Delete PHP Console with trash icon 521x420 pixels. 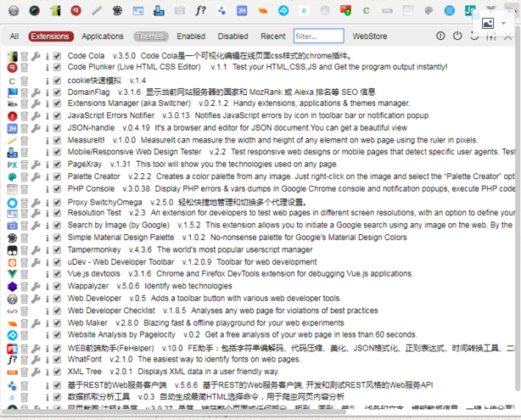point(25,189)
